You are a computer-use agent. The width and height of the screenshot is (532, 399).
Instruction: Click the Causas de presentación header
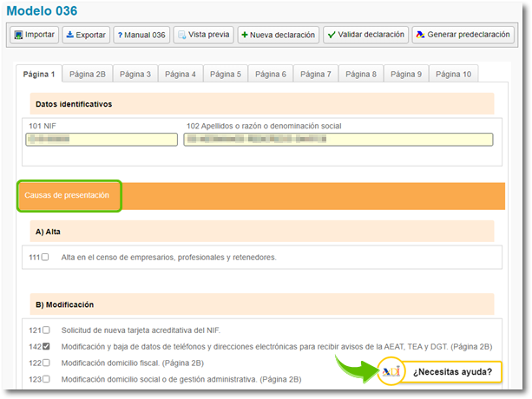coord(68,195)
